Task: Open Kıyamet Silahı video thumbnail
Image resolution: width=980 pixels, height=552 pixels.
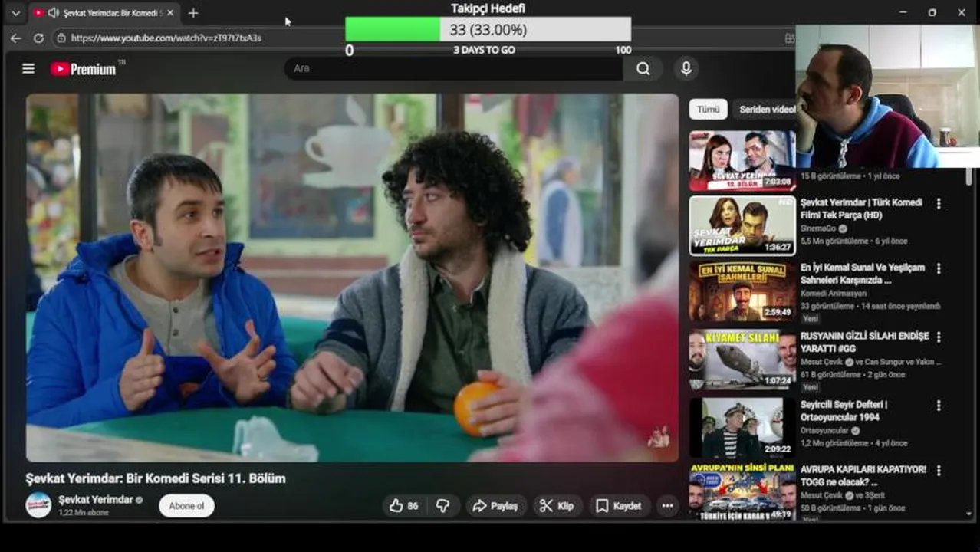Action: (x=742, y=360)
